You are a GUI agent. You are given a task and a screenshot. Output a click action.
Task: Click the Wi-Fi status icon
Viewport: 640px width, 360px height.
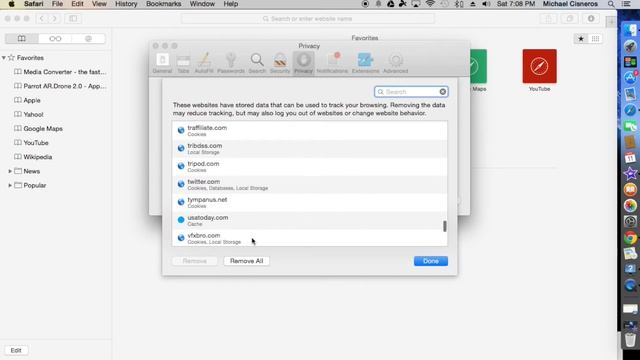pos(430,4)
